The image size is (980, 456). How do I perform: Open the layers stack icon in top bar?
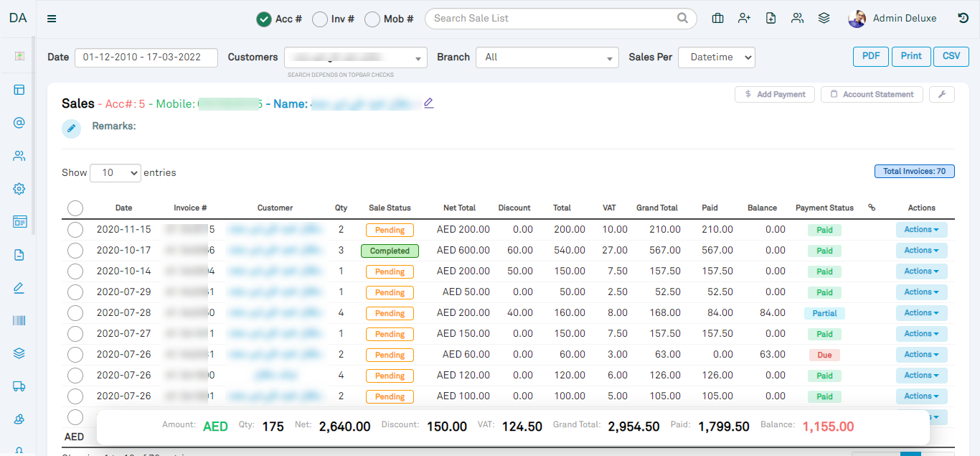[824, 19]
